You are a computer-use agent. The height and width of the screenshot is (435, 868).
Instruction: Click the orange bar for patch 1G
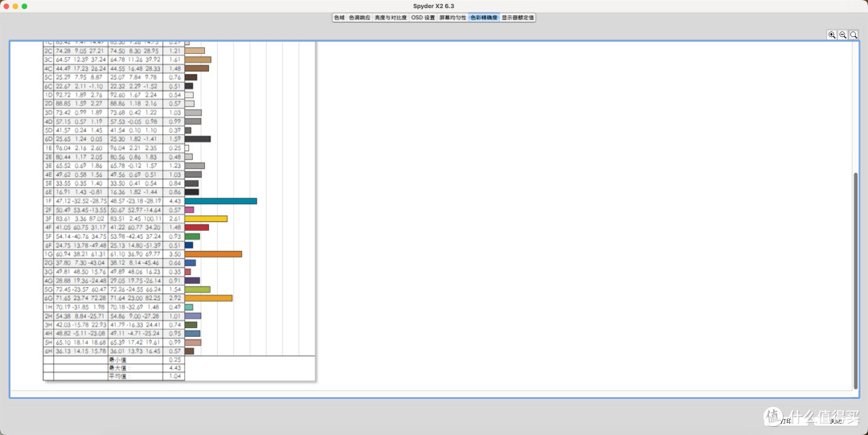click(213, 254)
